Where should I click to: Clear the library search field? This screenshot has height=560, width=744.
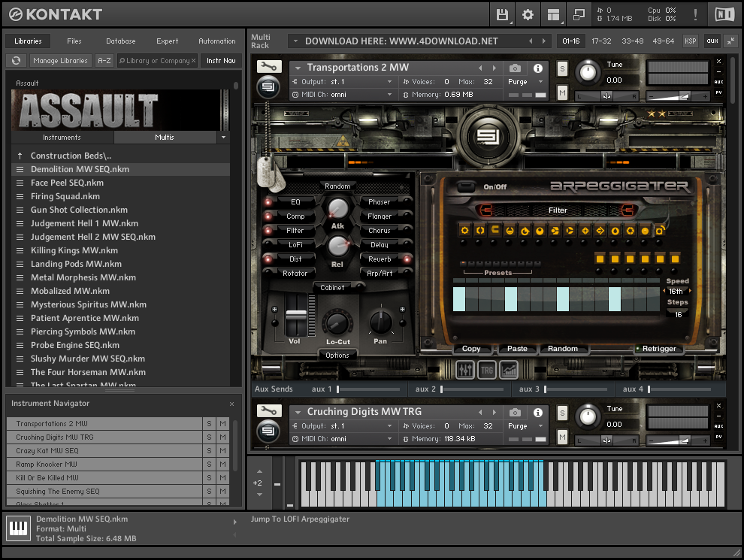coord(194,61)
